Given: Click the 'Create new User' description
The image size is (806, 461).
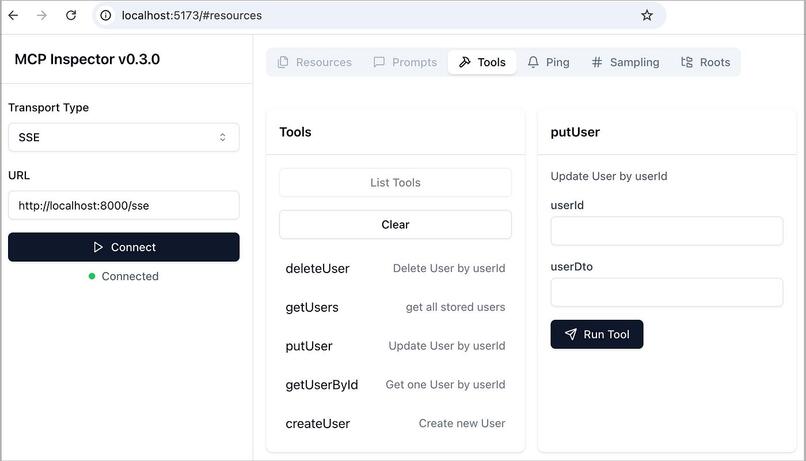Looking at the screenshot, I should [x=462, y=423].
